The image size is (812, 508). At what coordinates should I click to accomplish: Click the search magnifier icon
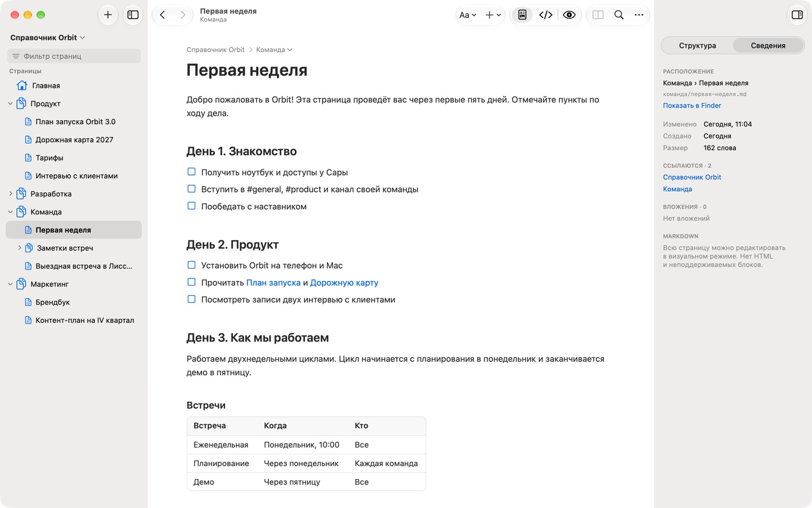(x=619, y=15)
